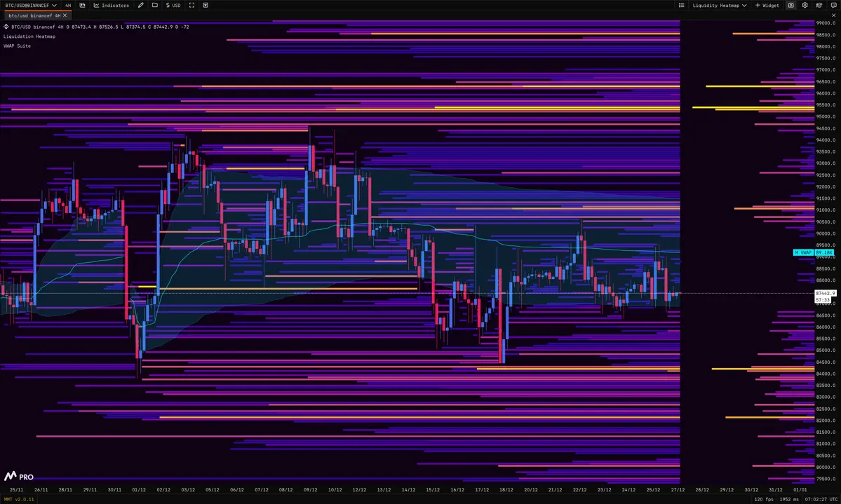Click the 25/11 date axis label

pos(17,489)
